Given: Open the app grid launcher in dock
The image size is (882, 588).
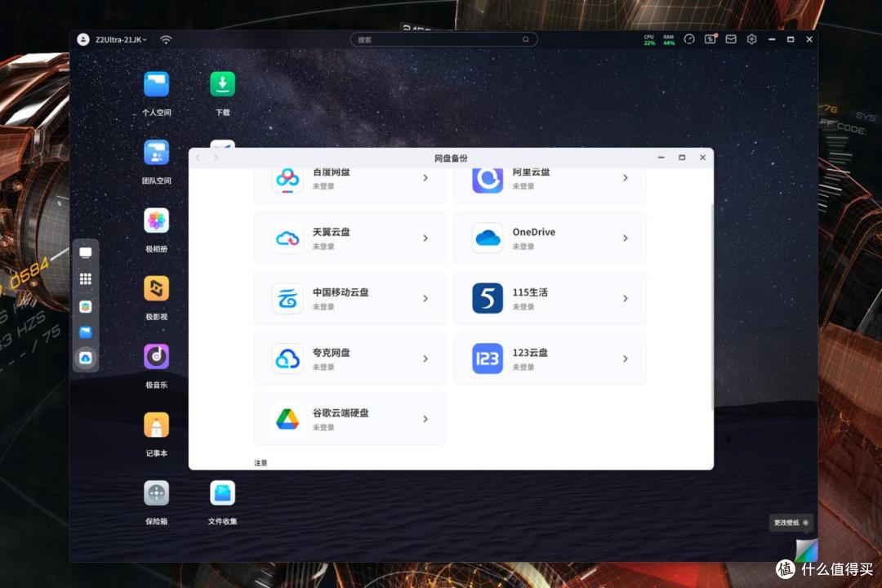Looking at the screenshot, I should (x=86, y=279).
